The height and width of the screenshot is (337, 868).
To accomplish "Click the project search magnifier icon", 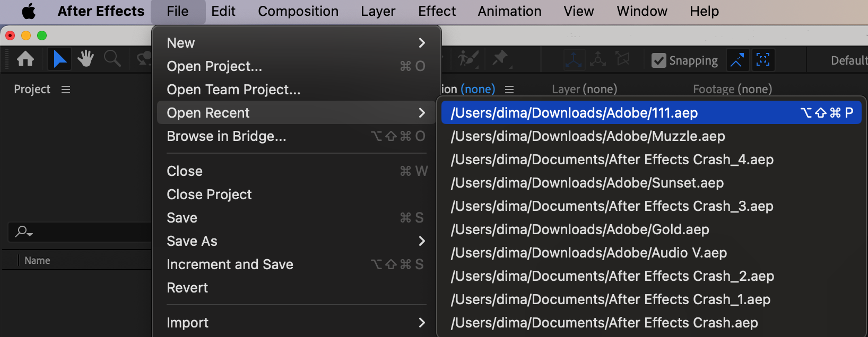I will pos(23,232).
